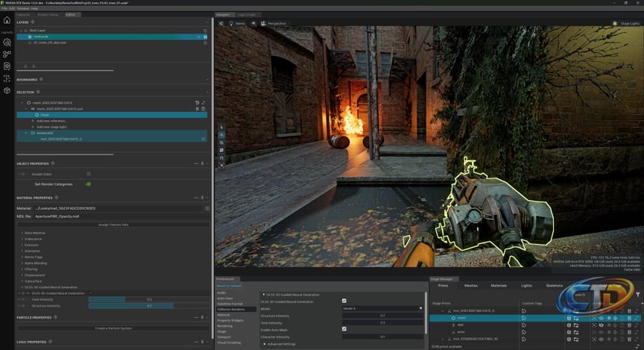This screenshot has width=644, height=350.
Task: Select the highlighted move tool in viewport
Action: pyautogui.click(x=222, y=135)
